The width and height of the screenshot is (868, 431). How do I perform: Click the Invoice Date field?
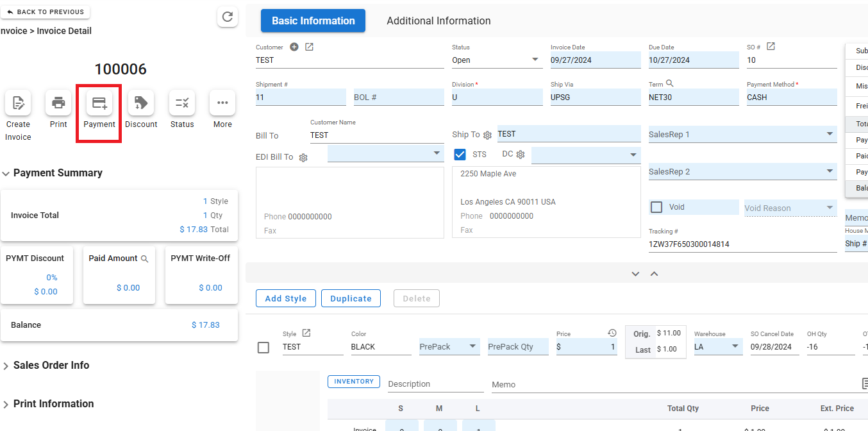[596, 60]
